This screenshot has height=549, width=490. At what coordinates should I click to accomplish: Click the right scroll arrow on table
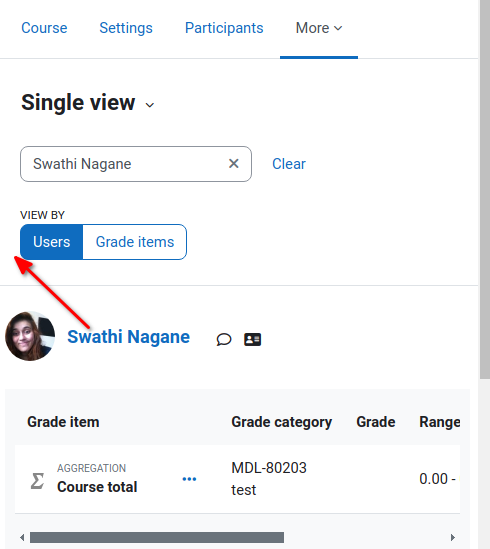(453, 537)
